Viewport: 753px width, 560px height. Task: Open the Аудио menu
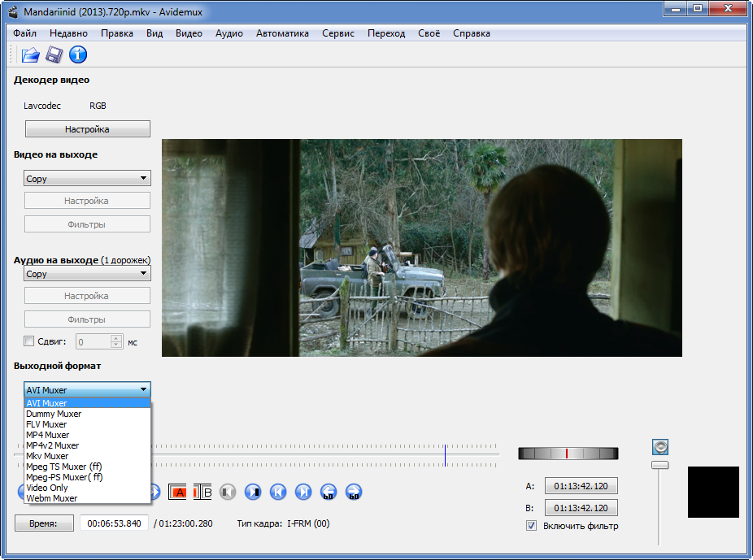point(229,33)
